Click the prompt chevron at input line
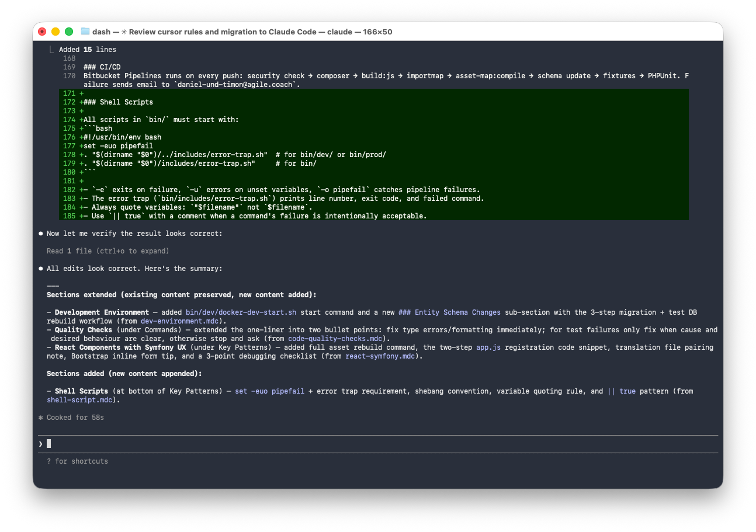This screenshot has width=756, height=532. [x=41, y=444]
